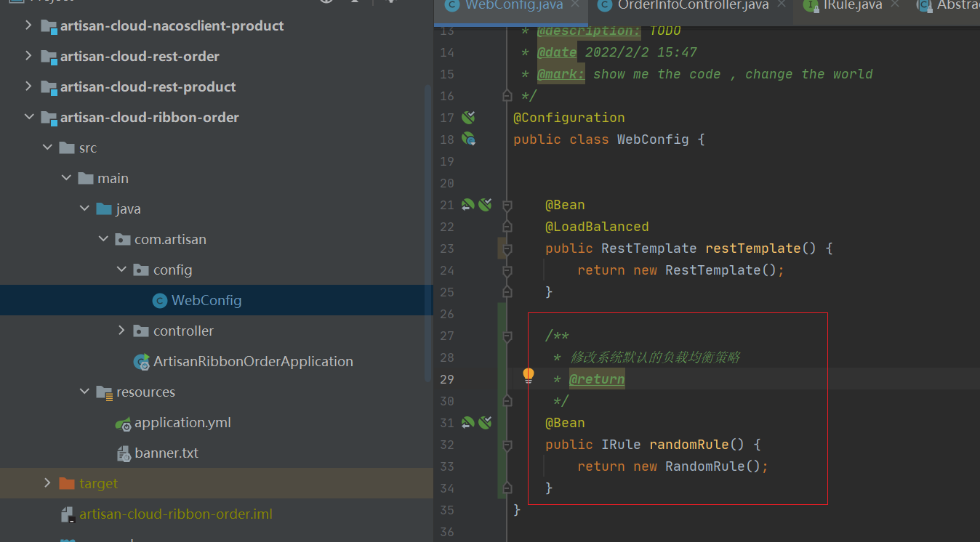This screenshot has height=542, width=980.
Task: Toggle the code fold marker on line 25
Action: pos(507,292)
